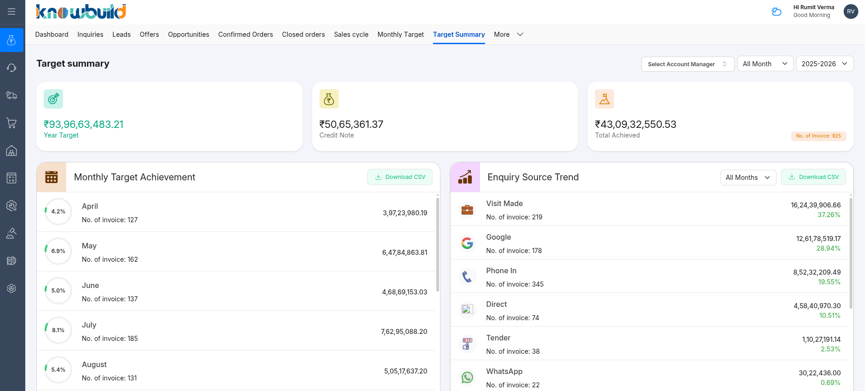The width and height of the screenshot is (868, 391).
Task: Download CSV for Enquiry Source Trend
Action: click(813, 177)
